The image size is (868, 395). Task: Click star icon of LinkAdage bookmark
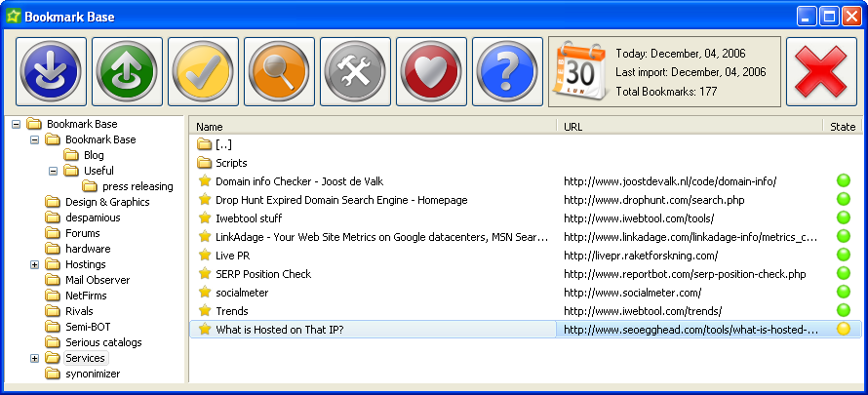click(205, 237)
